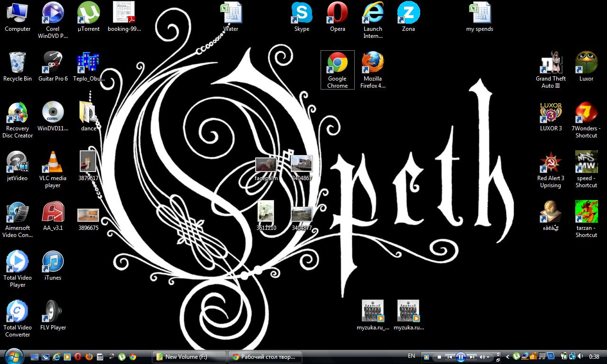Select the Grand Theft Auto III shortcut
The image size is (607, 364).
point(551,70)
